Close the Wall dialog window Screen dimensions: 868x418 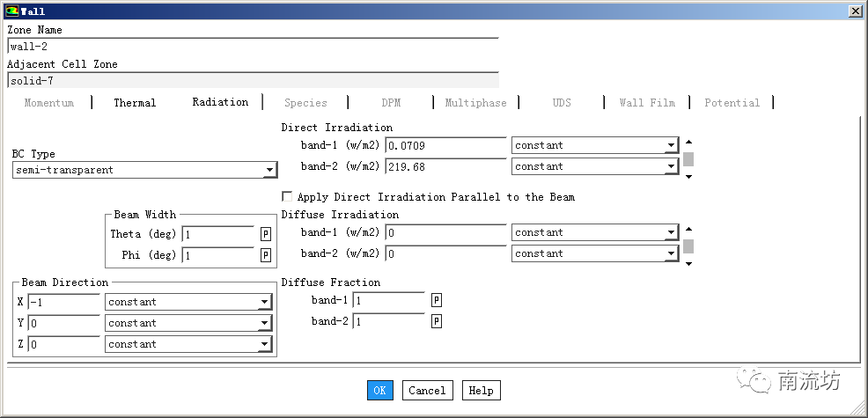tap(854, 11)
